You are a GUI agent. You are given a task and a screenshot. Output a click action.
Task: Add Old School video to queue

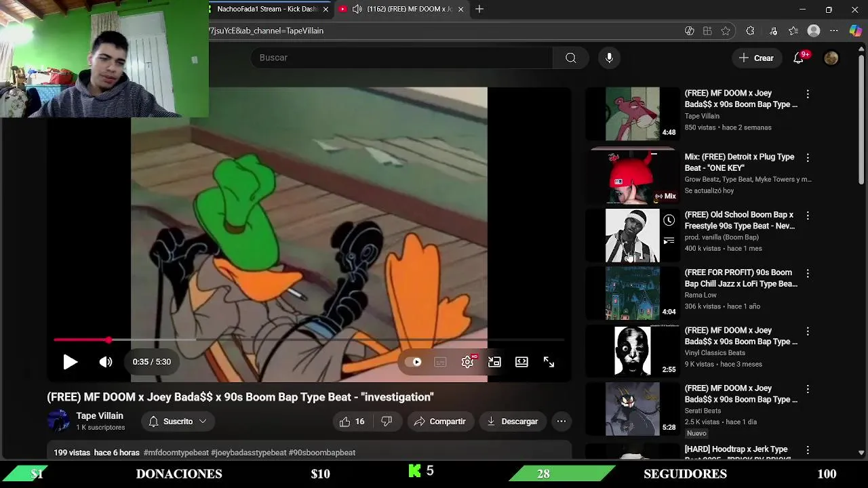tap(669, 241)
